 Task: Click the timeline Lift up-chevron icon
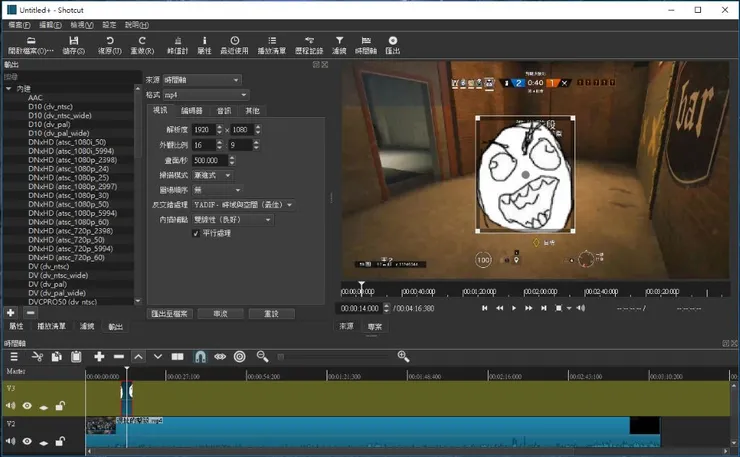coord(138,357)
